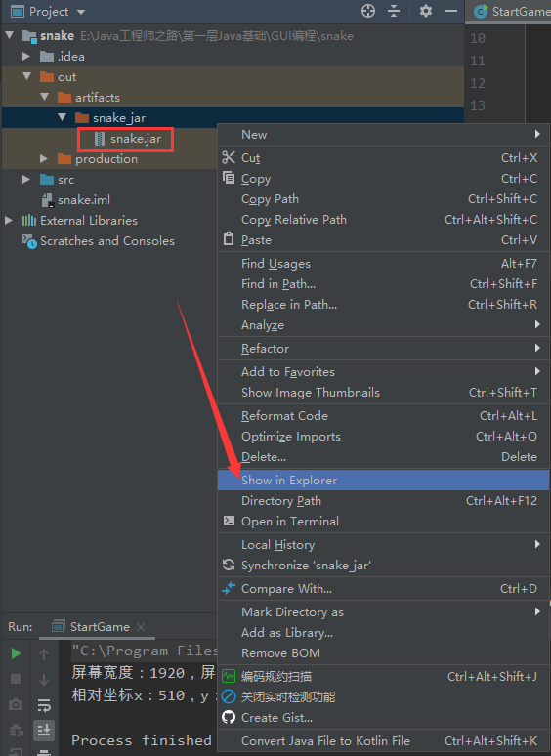Open the StartGame editor tab
551x756 pixels.
(511, 12)
